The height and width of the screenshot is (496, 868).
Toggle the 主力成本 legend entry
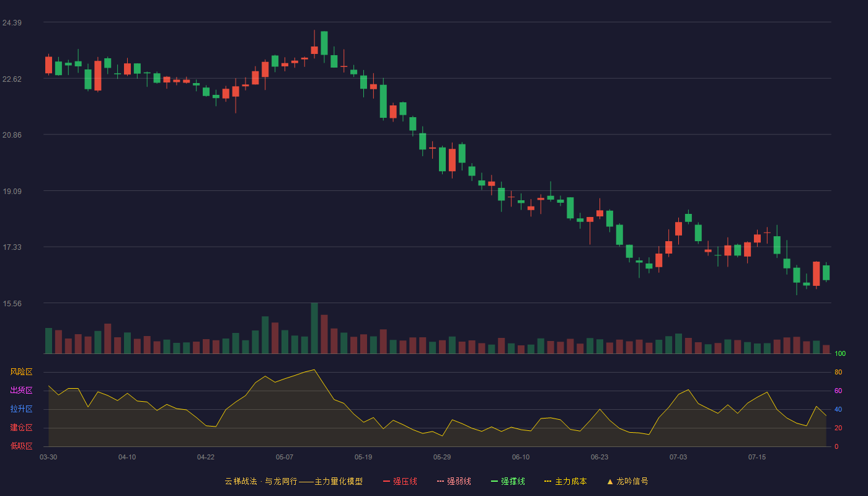[565, 481]
